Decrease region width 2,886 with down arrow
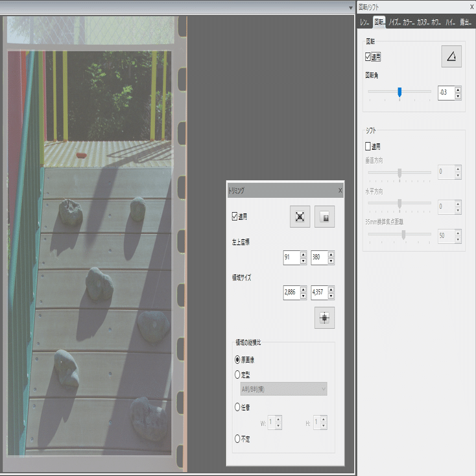Screen dimensions: 476x476 (303, 296)
